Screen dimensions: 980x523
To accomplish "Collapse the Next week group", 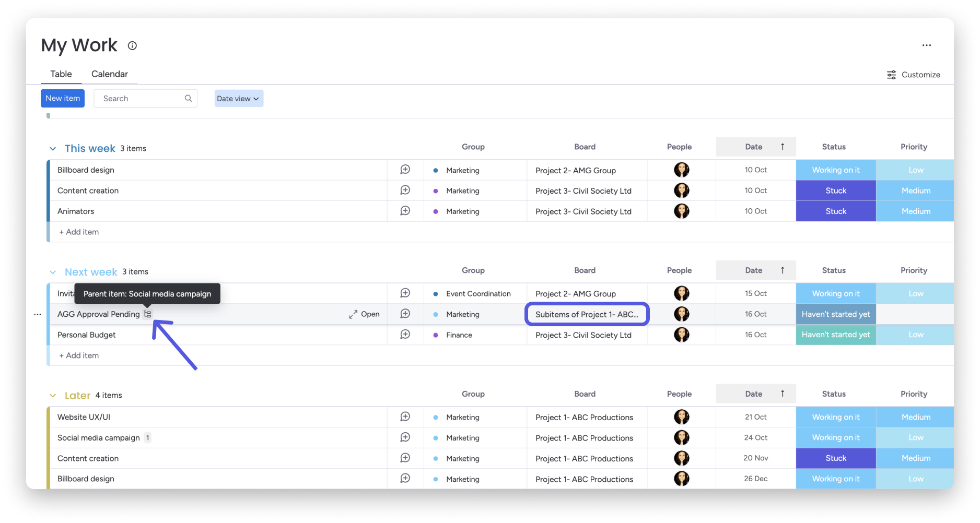I will (53, 272).
